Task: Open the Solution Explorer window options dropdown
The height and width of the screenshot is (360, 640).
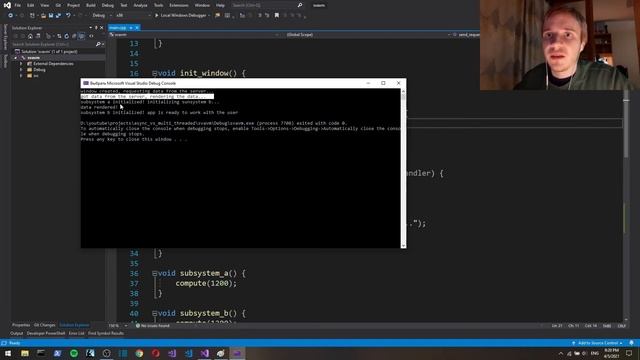Action: point(91,28)
